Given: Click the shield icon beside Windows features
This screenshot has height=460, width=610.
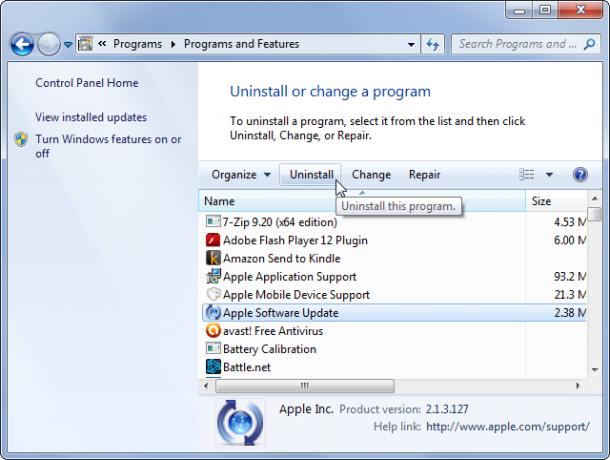Looking at the screenshot, I should [x=21, y=139].
